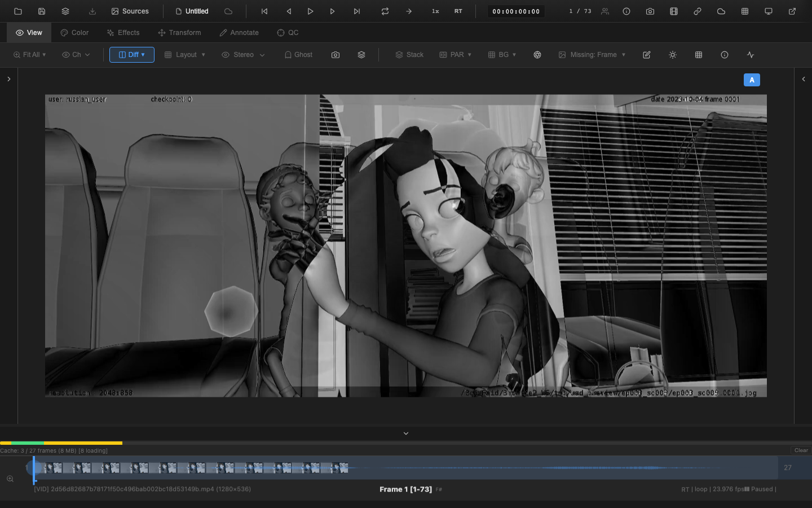Click the layers icon beside Ghost camera

click(x=361, y=55)
